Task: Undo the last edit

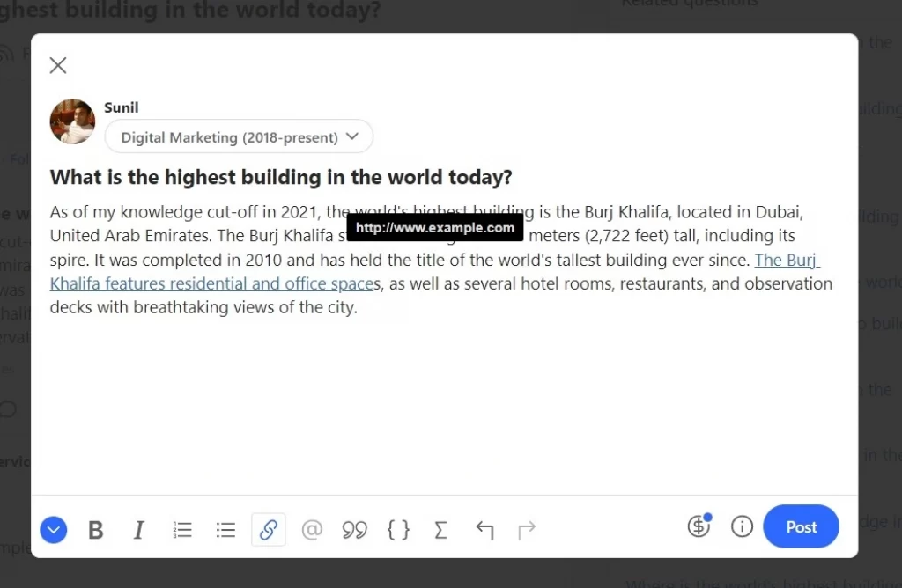Action: point(484,529)
